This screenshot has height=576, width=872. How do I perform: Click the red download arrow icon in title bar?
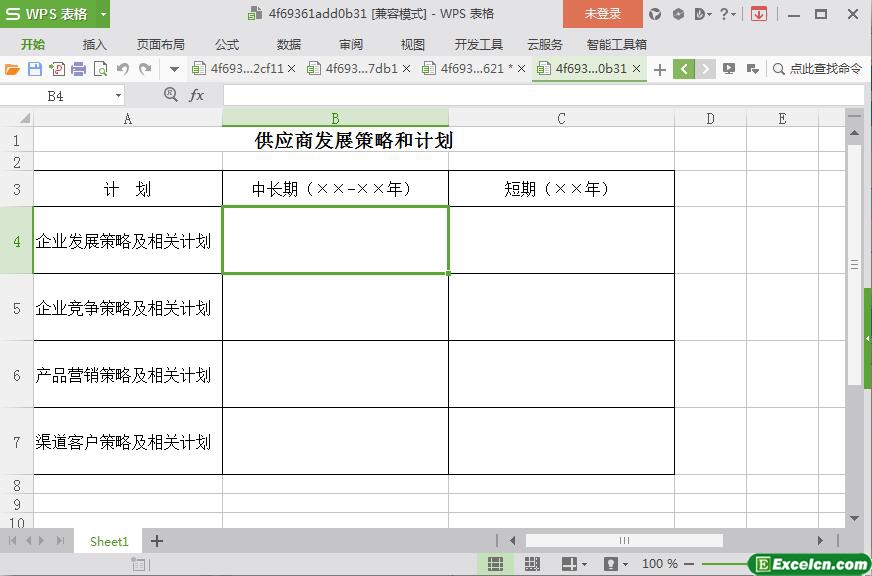759,14
